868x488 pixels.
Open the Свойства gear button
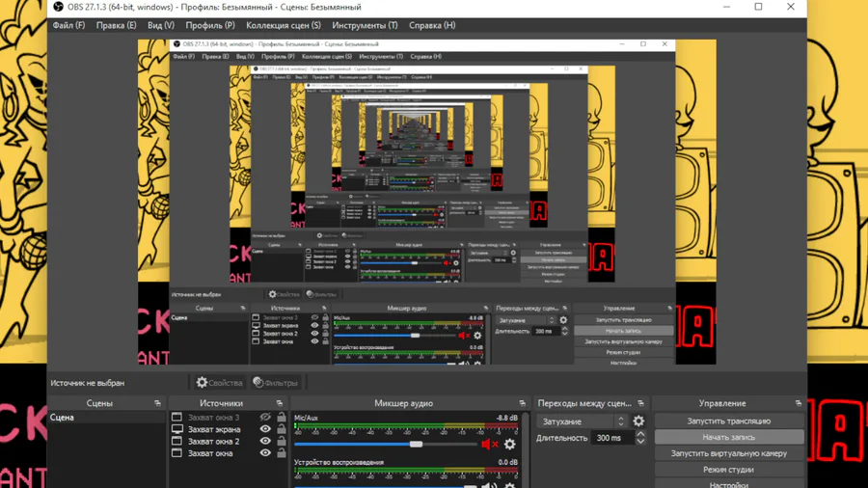[x=219, y=382]
